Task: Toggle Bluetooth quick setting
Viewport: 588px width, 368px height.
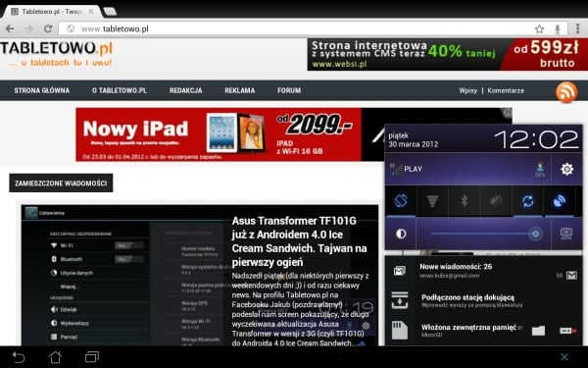Action: tap(464, 201)
